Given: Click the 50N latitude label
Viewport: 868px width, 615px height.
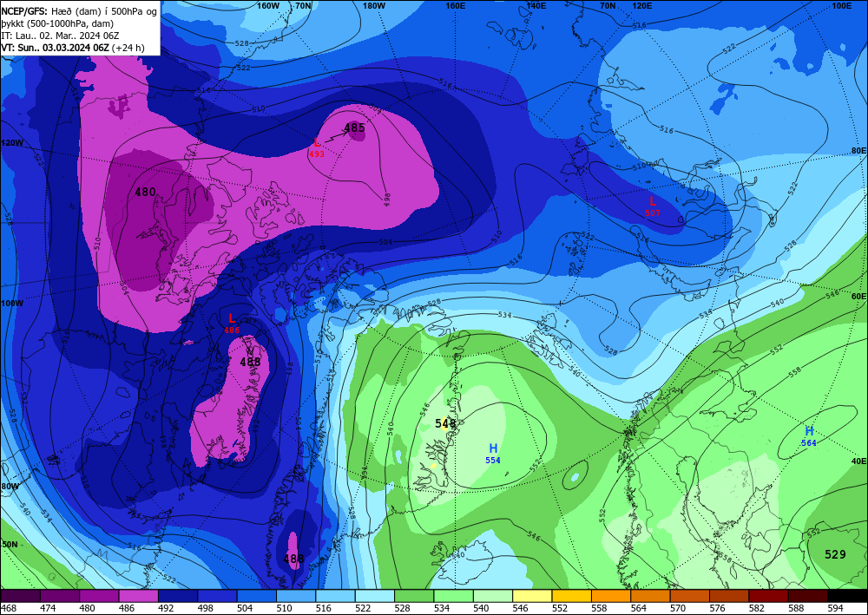Looking at the screenshot, I should pyautogui.click(x=10, y=544).
